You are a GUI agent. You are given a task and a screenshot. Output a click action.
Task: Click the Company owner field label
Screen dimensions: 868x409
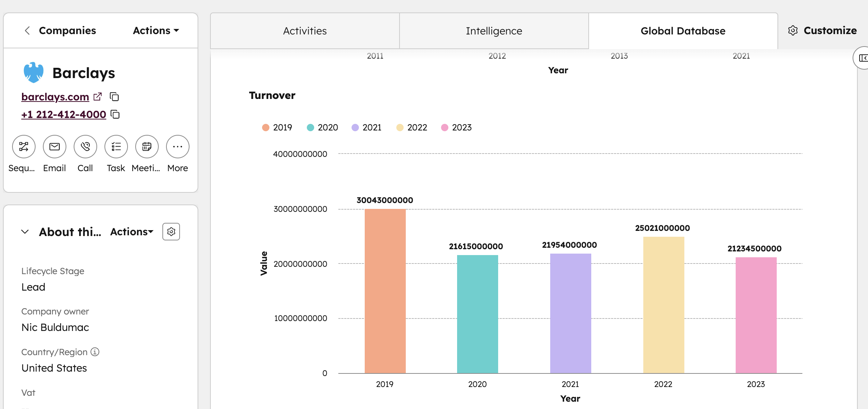(x=55, y=311)
